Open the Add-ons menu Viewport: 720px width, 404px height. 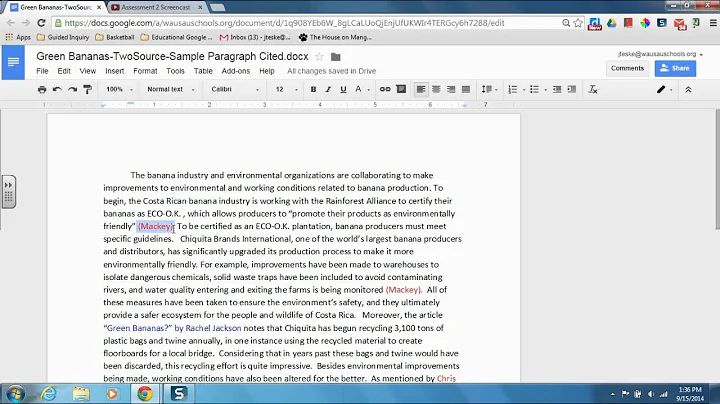tap(236, 71)
